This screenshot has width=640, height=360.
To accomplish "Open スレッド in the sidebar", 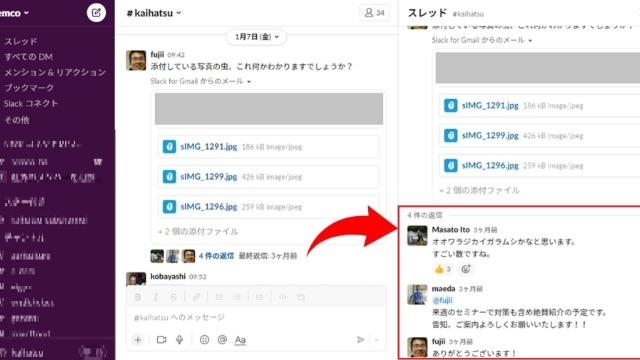I will click(20, 41).
